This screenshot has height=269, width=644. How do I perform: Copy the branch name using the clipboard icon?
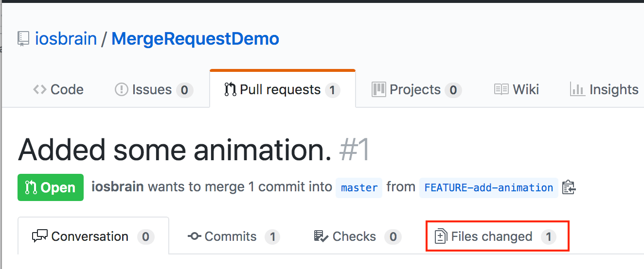click(569, 187)
